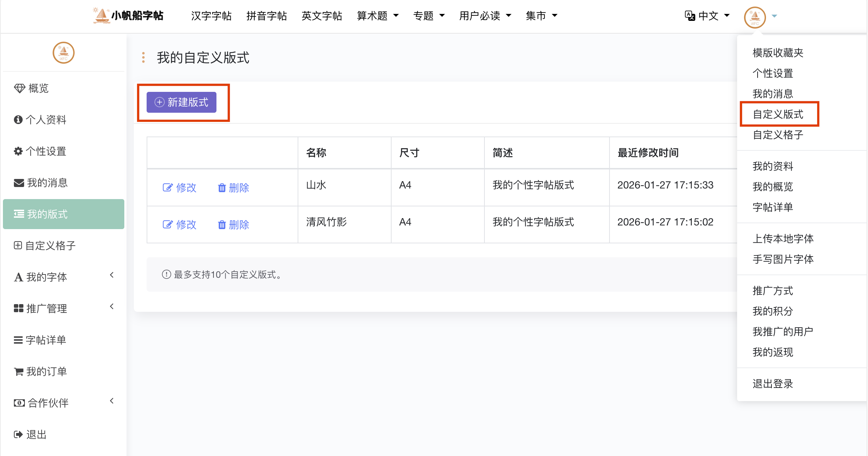The height and width of the screenshot is (456, 868).
Task: Click the list icon beside 我的版式
Action: [x=19, y=214]
